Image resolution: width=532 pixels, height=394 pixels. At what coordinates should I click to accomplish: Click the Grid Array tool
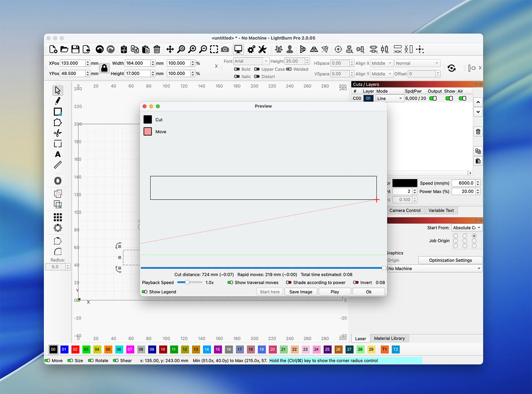(x=58, y=217)
